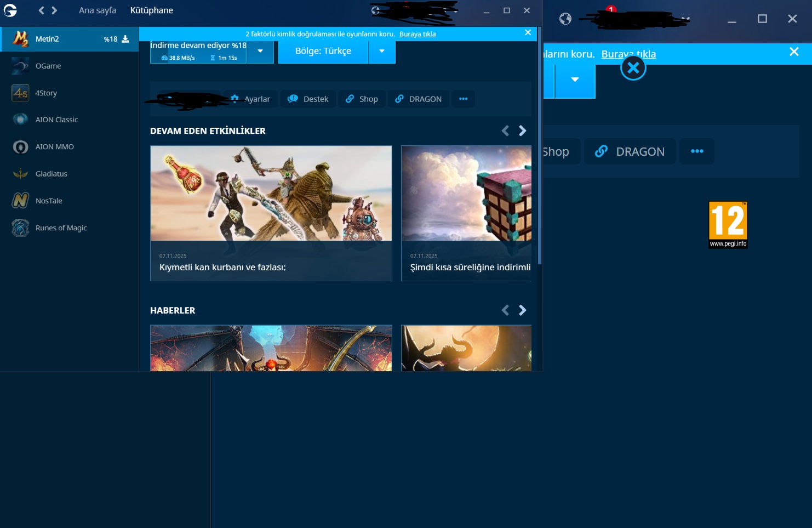Select the Runes of Magic library entry

pyautogui.click(x=69, y=228)
